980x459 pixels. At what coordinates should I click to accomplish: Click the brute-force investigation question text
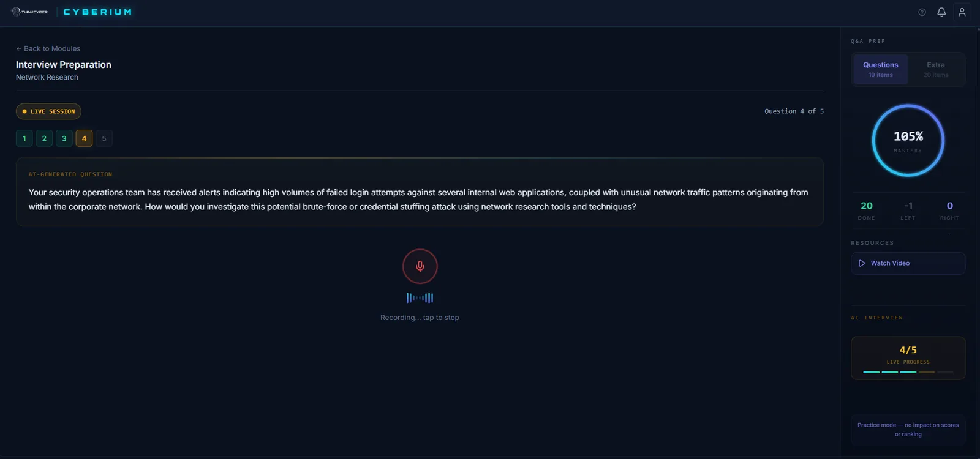point(418,200)
